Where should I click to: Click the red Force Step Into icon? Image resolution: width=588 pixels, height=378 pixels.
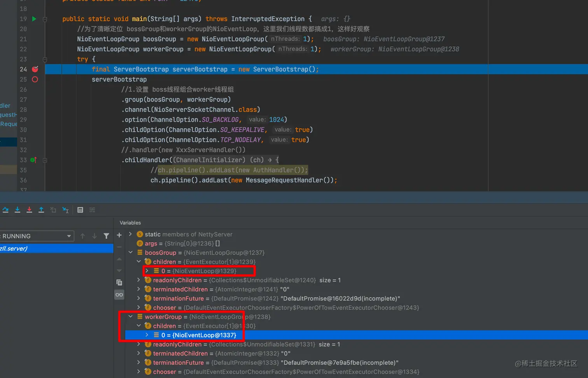[x=29, y=210]
